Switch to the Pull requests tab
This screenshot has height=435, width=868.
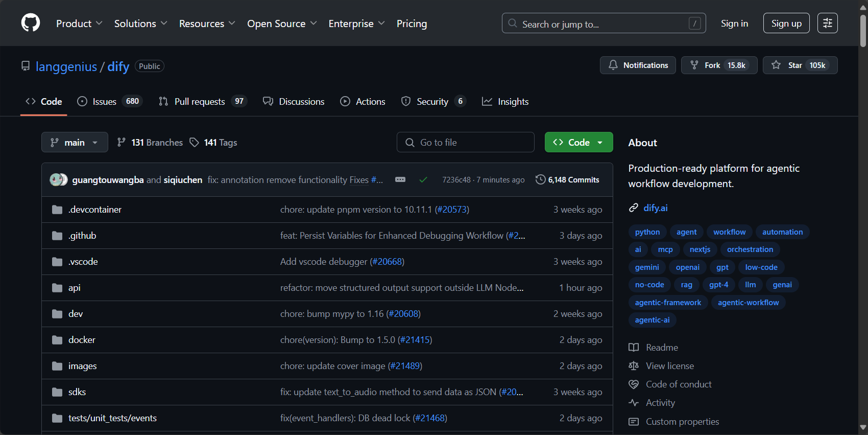point(203,101)
